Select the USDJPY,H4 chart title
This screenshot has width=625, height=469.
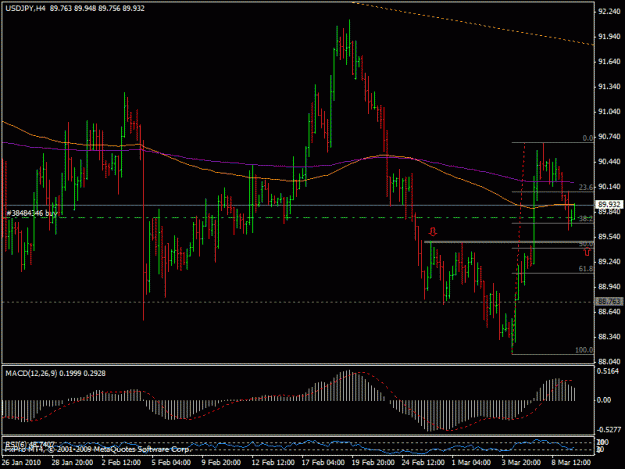(25, 8)
